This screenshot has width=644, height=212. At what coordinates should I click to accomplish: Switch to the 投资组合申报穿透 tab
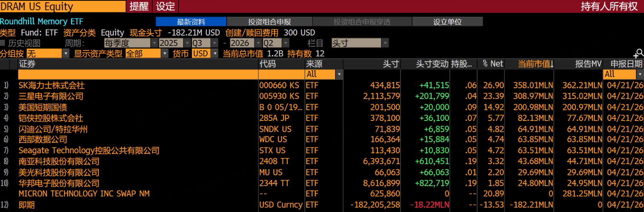point(362,22)
